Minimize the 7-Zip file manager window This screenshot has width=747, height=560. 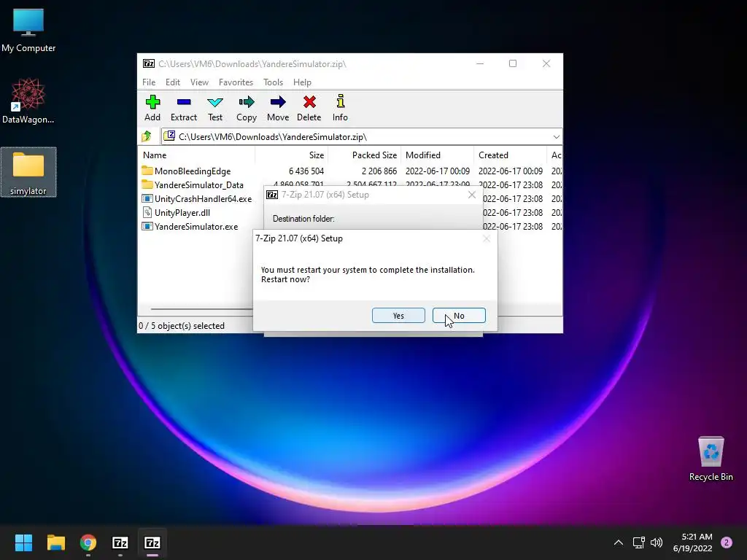[480, 63]
